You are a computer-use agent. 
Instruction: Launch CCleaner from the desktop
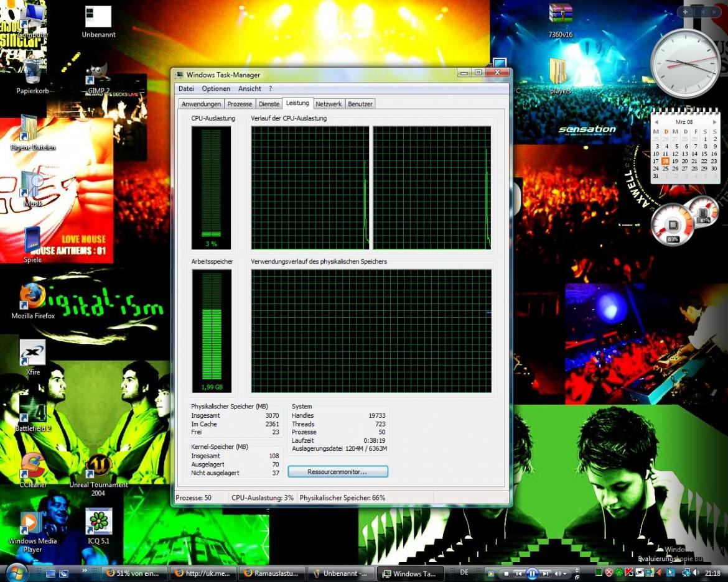pos(32,469)
